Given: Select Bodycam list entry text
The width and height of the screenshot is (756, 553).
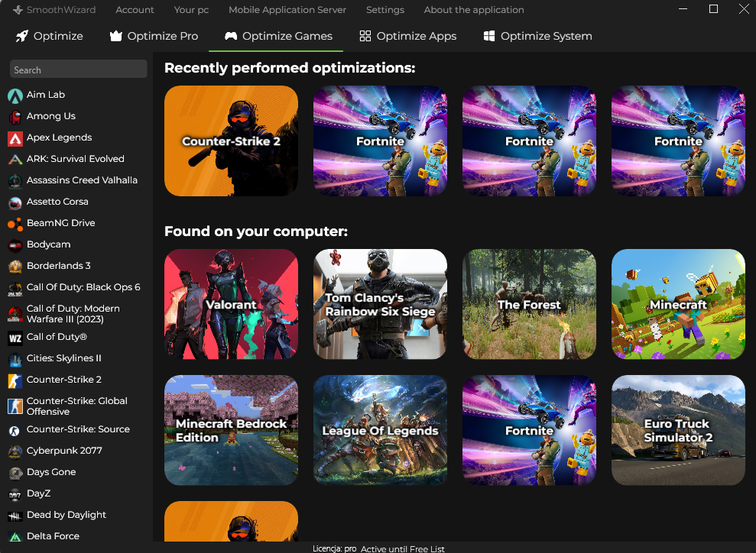Looking at the screenshot, I should [49, 244].
